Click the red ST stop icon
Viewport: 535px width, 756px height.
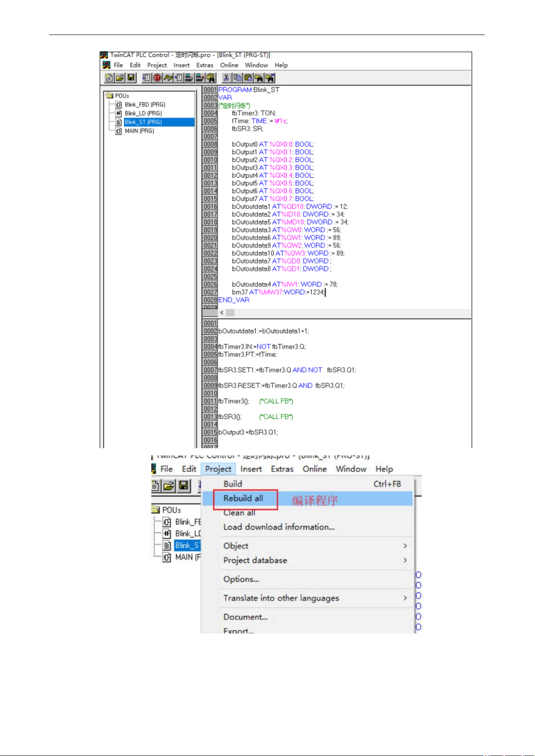[x=157, y=78]
